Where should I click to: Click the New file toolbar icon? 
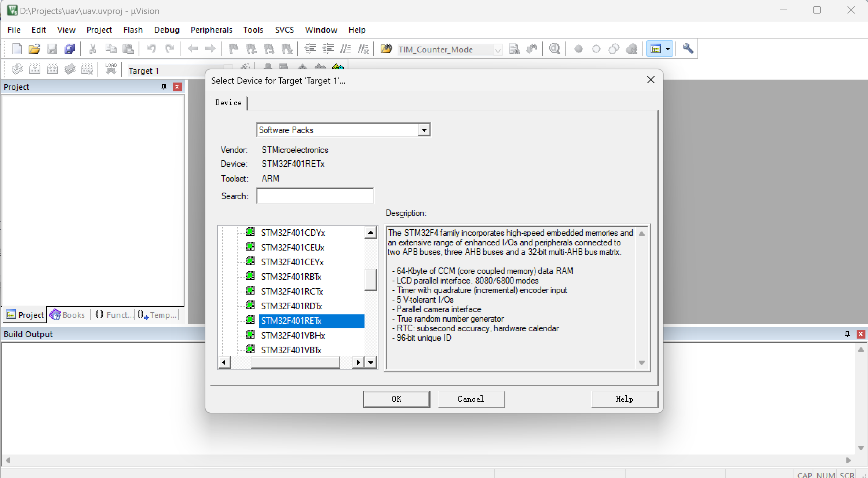click(17, 49)
